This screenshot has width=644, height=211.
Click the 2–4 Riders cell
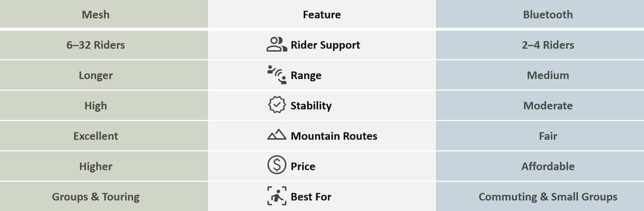pyautogui.click(x=547, y=45)
